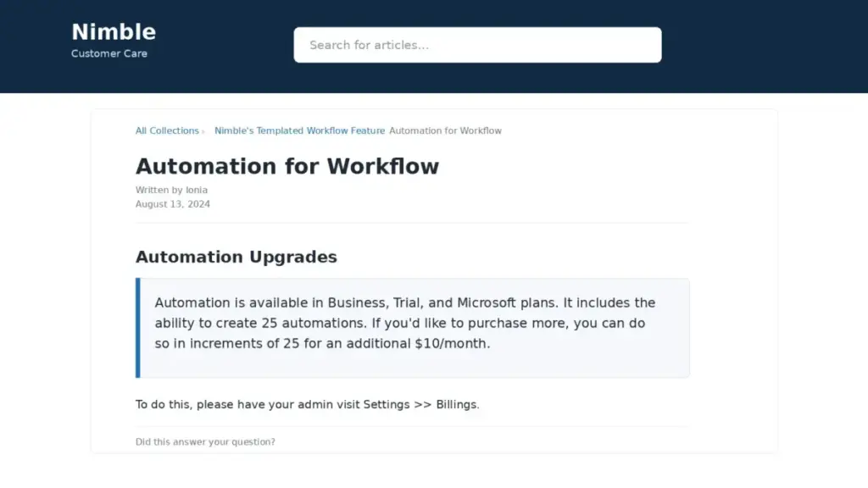The height and width of the screenshot is (488, 868).
Task: Click the Nimble logo title
Action: point(114,32)
